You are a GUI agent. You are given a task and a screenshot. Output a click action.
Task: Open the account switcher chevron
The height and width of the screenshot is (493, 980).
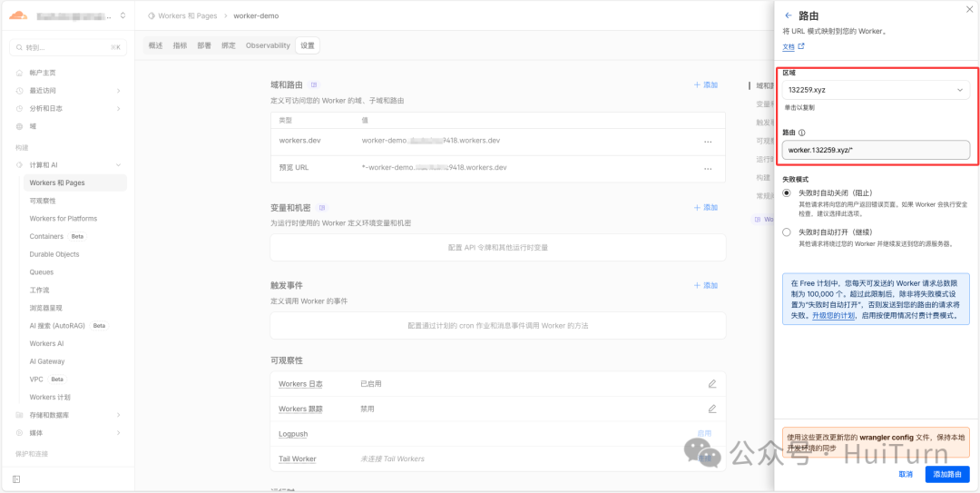[x=122, y=15]
